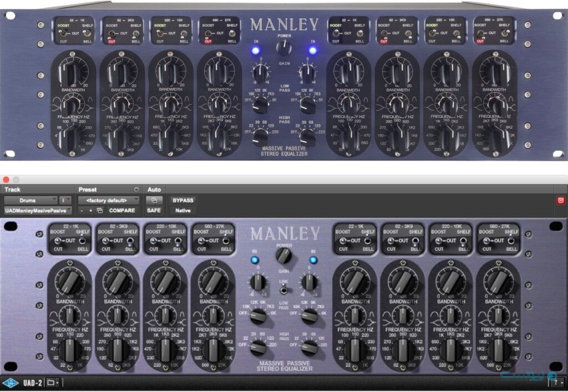This screenshot has width=568, height=392.
Task: Click left channel 220-10K Frequency selector knob in plugin
Action: [165, 351]
